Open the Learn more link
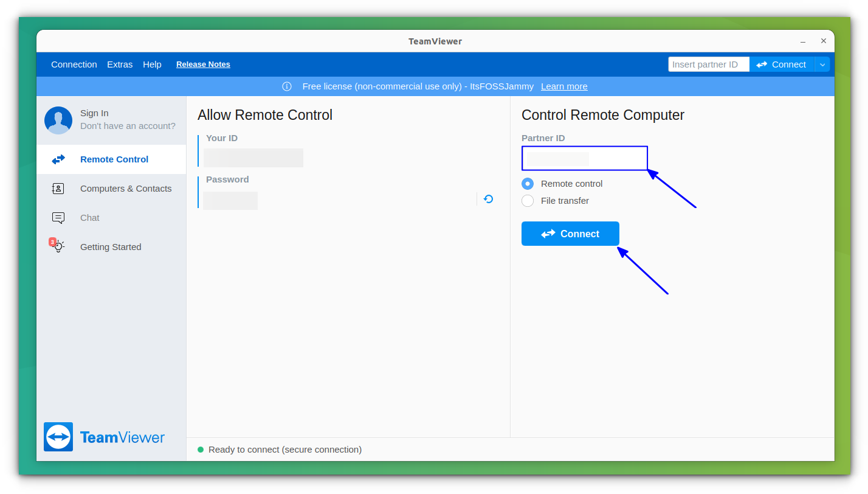The width and height of the screenshot is (868, 494). pos(563,86)
